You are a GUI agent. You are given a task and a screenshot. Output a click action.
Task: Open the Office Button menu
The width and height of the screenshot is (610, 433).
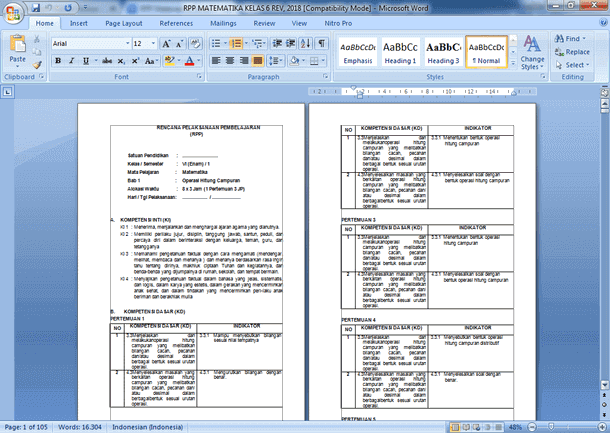click(x=13, y=14)
